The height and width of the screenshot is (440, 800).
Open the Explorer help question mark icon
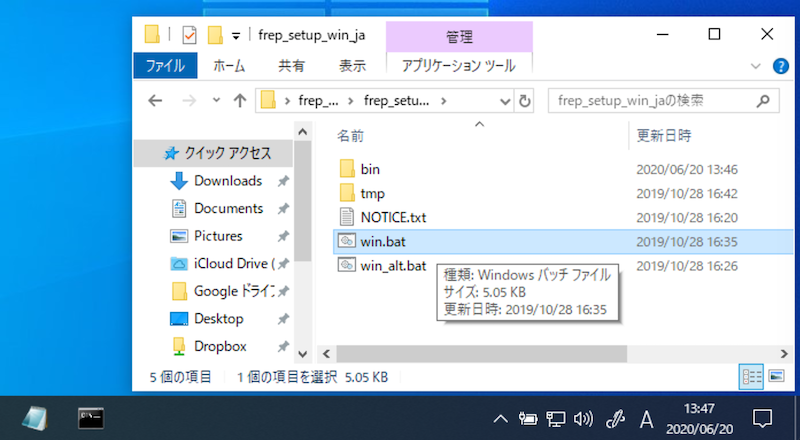coord(781,66)
